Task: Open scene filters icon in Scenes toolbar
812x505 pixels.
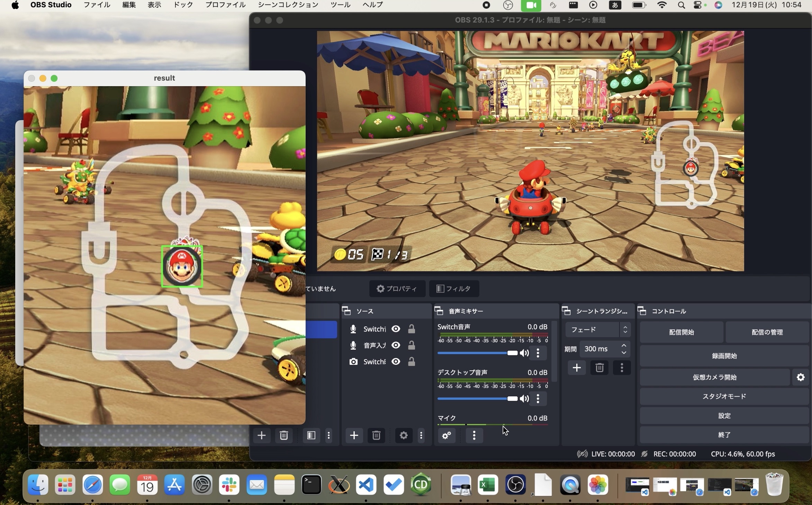Action: click(x=311, y=435)
